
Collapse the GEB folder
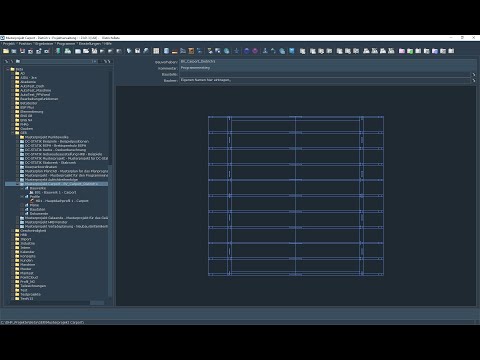point(13,133)
